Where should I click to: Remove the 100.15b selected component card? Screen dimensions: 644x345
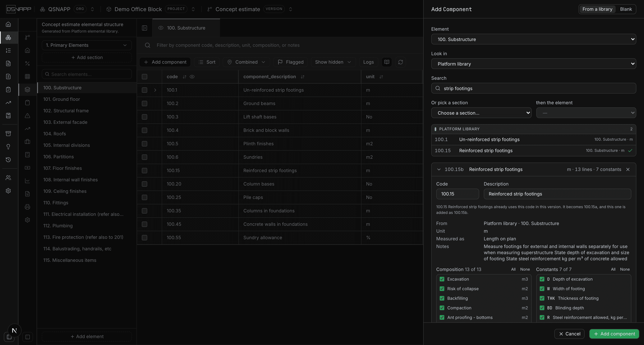[x=628, y=169]
